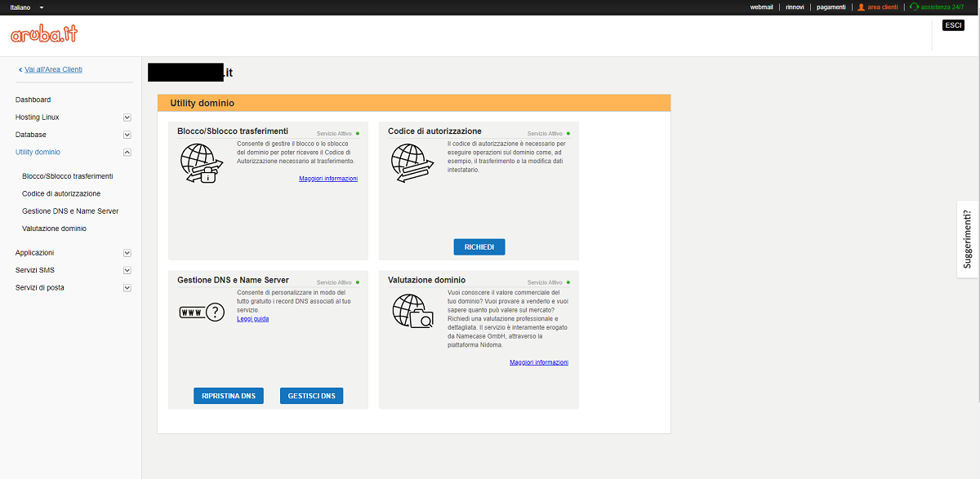Click the WWW question mark icon in Gestione DNS card
980x479 pixels.
coord(202,312)
